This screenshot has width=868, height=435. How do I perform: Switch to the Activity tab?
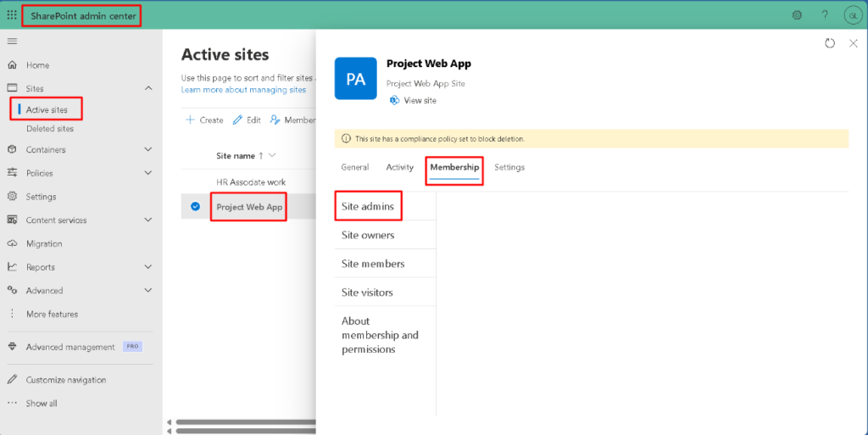400,167
